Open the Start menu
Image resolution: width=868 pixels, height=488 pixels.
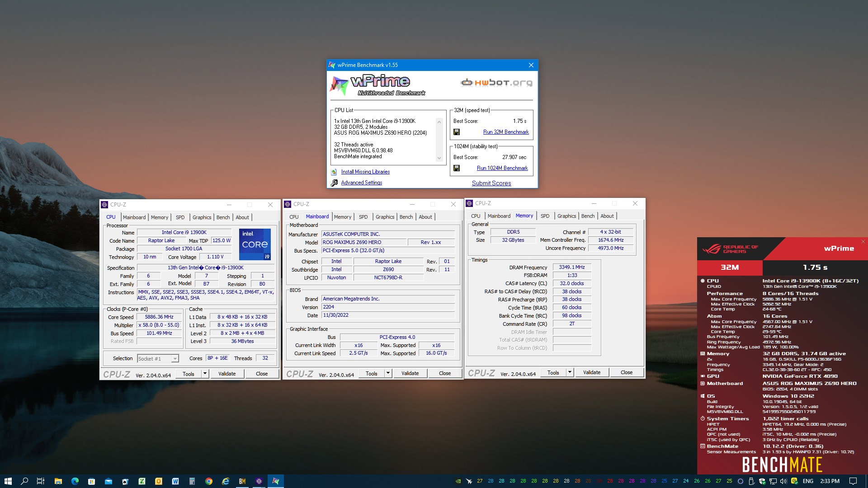coord(8,481)
